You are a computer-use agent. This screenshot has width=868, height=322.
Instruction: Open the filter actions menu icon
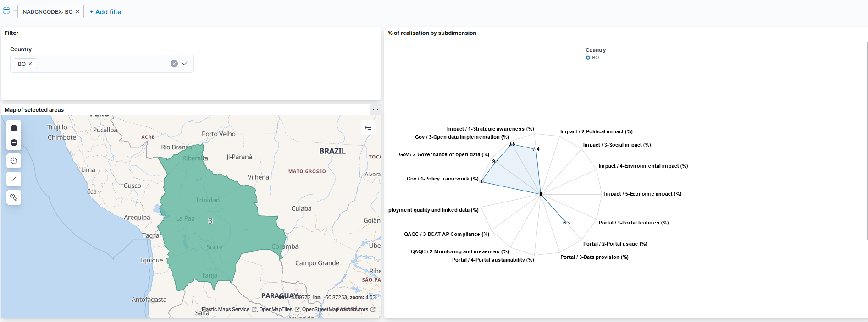pyautogui.click(x=6, y=11)
